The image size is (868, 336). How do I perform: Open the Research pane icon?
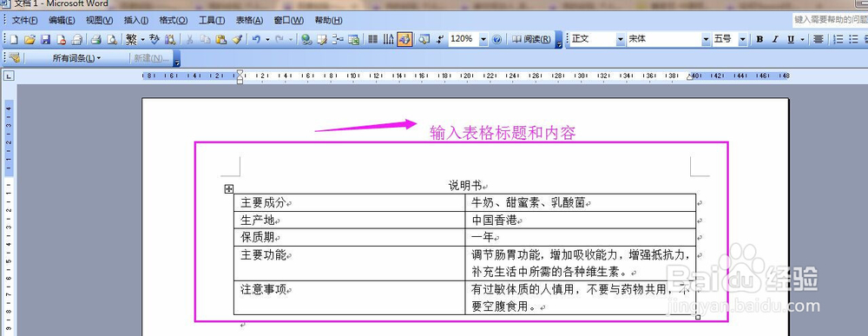pyautogui.click(x=170, y=39)
